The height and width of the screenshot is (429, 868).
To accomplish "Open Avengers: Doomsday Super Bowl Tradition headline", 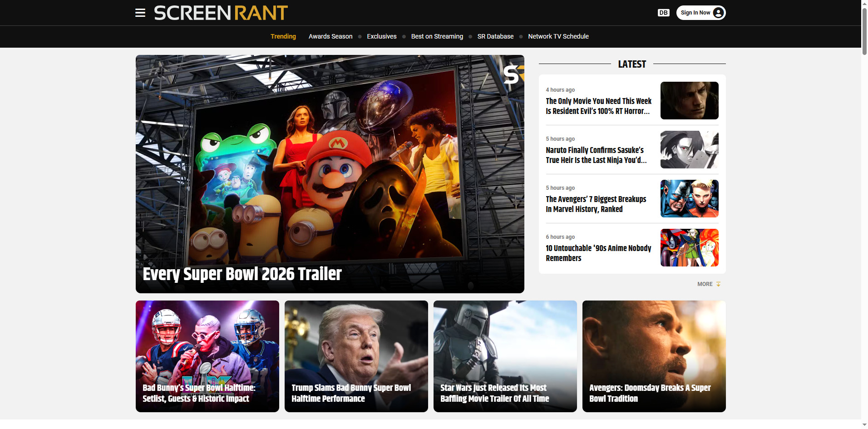I will tap(650, 393).
